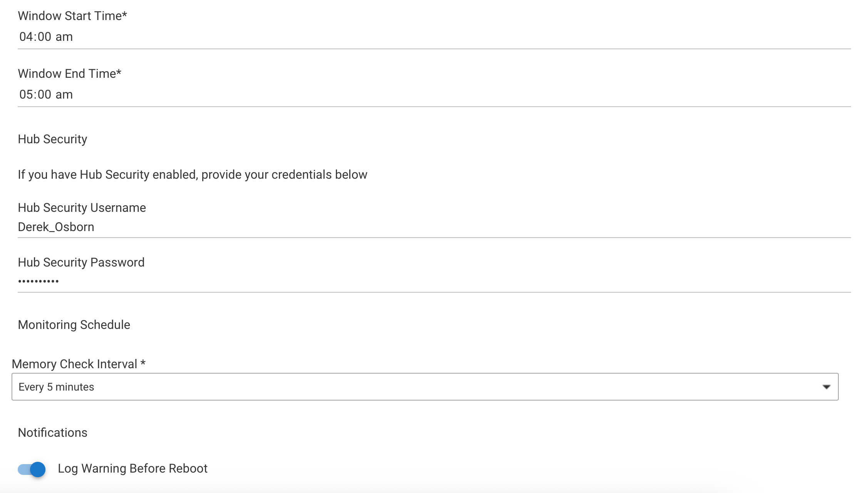The image size is (868, 493).
Task: Select the minutes '00' in Window End Time
Action: [x=44, y=94]
